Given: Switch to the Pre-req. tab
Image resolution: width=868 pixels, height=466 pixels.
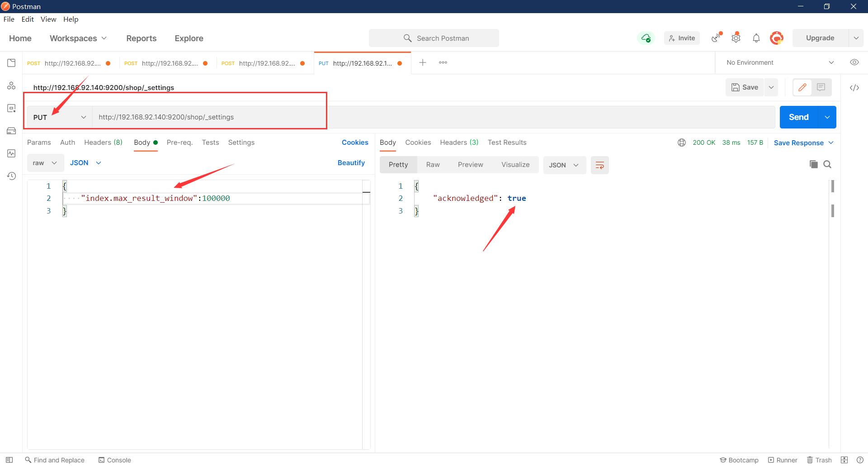Looking at the screenshot, I should tap(179, 143).
